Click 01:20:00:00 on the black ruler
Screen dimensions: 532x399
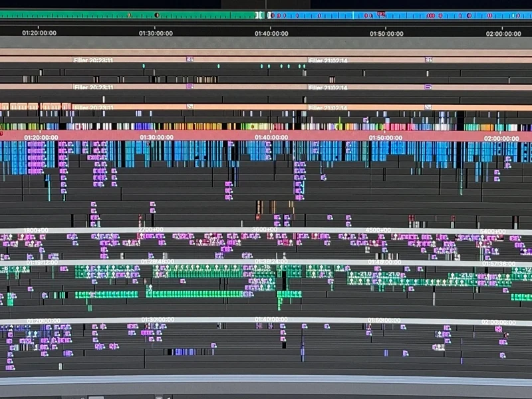click(39, 33)
